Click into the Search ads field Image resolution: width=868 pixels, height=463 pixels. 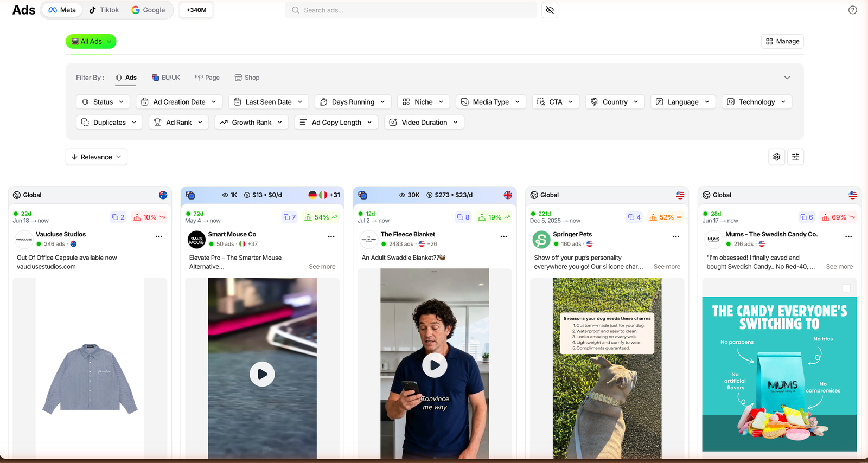tap(411, 10)
